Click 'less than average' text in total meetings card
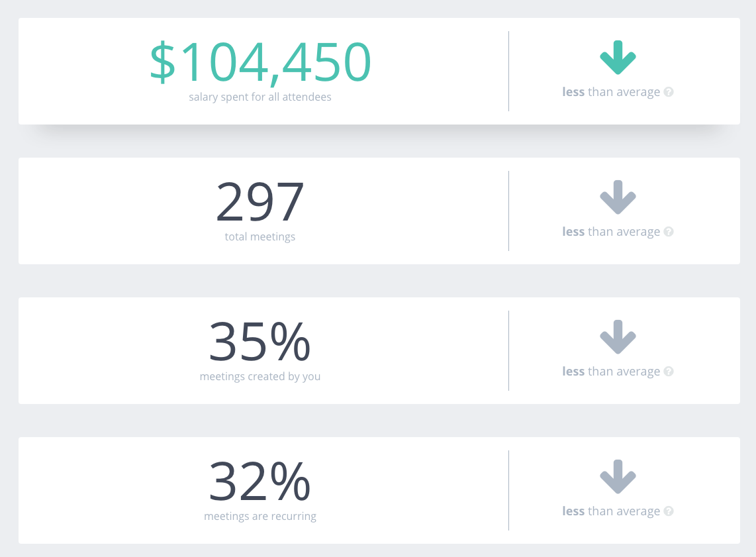Image resolution: width=756 pixels, height=557 pixels. 611,232
